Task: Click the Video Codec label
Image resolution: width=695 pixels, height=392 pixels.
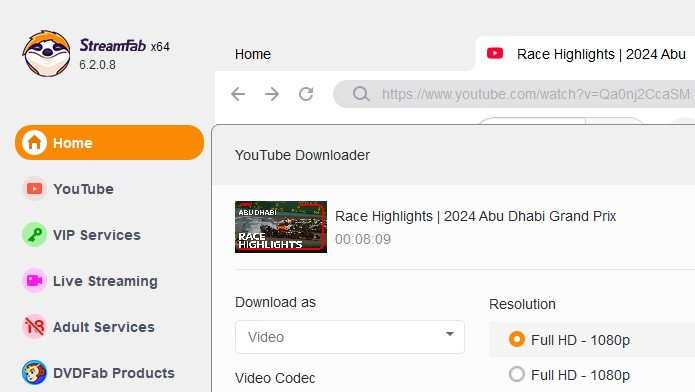Action: [x=275, y=378]
